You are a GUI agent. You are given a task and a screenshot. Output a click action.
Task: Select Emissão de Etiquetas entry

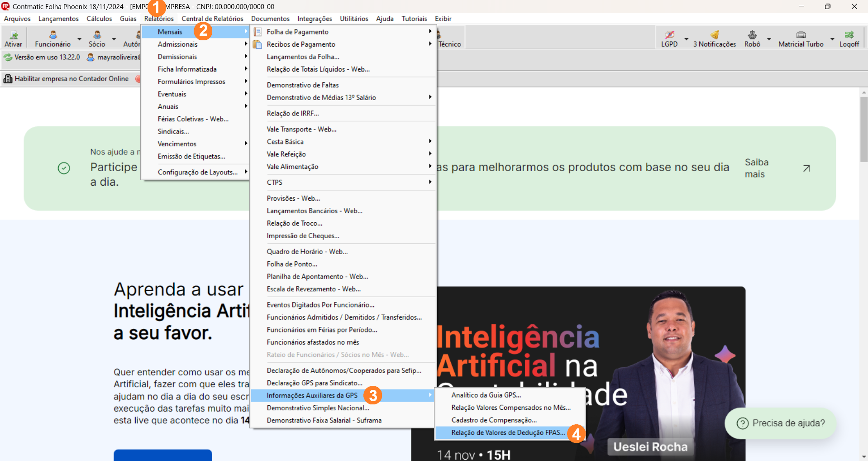click(x=196, y=156)
